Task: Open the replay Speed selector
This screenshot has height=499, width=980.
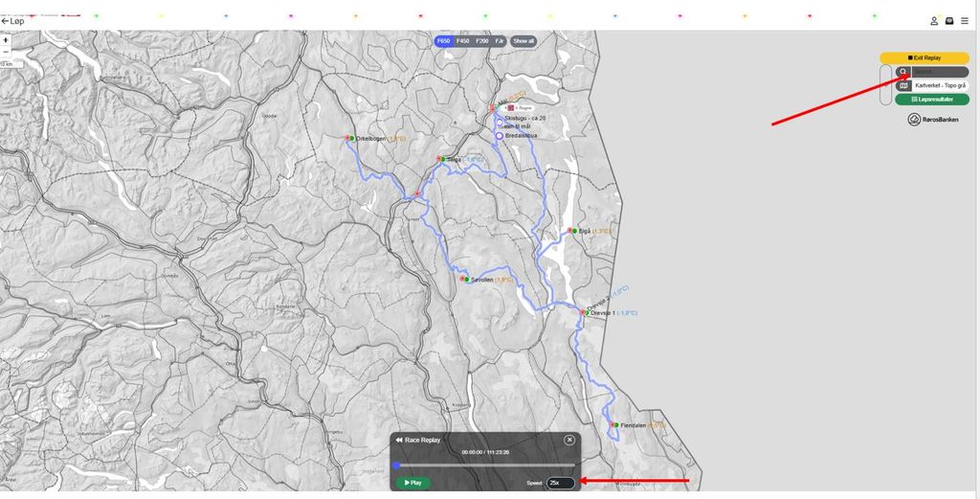Action: coord(560,483)
